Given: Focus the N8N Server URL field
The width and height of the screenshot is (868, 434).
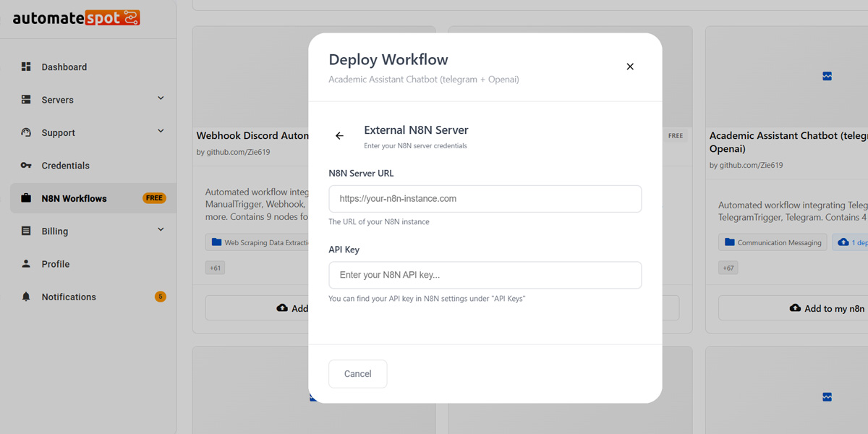Looking at the screenshot, I should (x=485, y=199).
